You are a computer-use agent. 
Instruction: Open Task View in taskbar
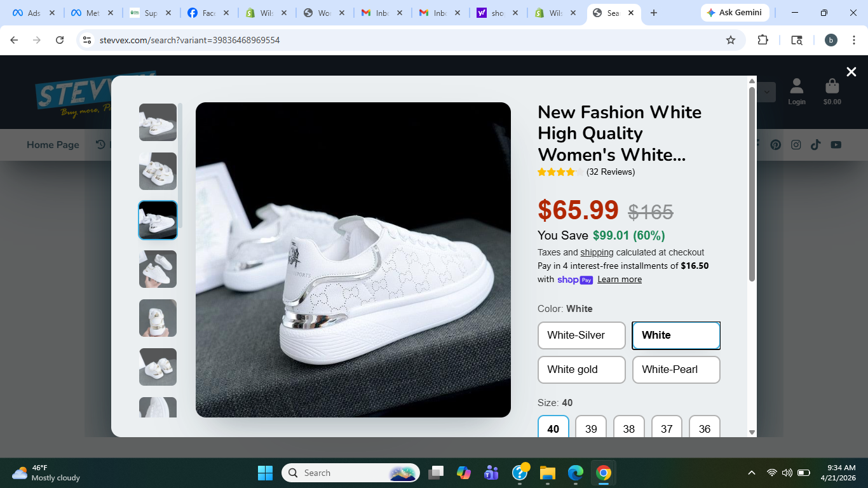tap(435, 473)
